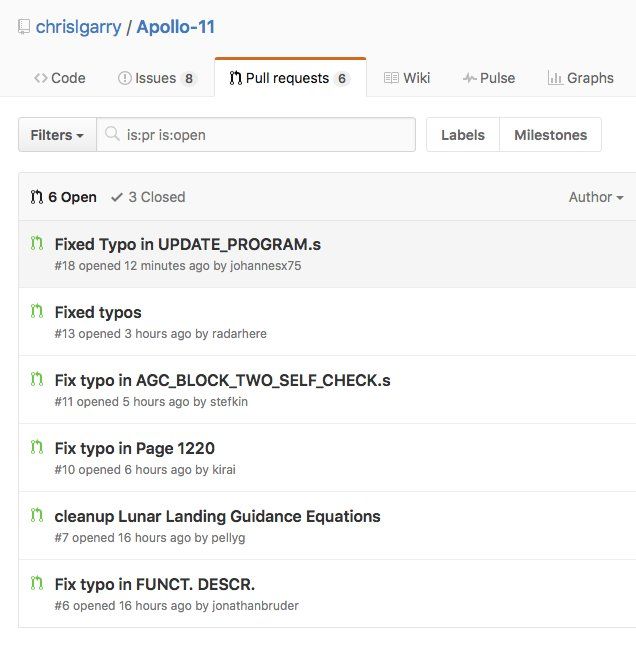Image resolution: width=636 pixels, height=645 pixels.
Task: Click the pull request icon for #18
Action: tap(37, 243)
